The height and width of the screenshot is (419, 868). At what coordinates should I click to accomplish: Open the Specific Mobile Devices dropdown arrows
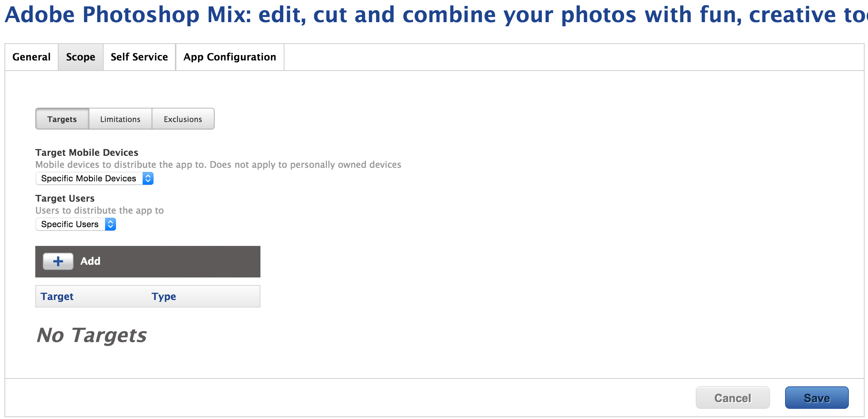148,178
